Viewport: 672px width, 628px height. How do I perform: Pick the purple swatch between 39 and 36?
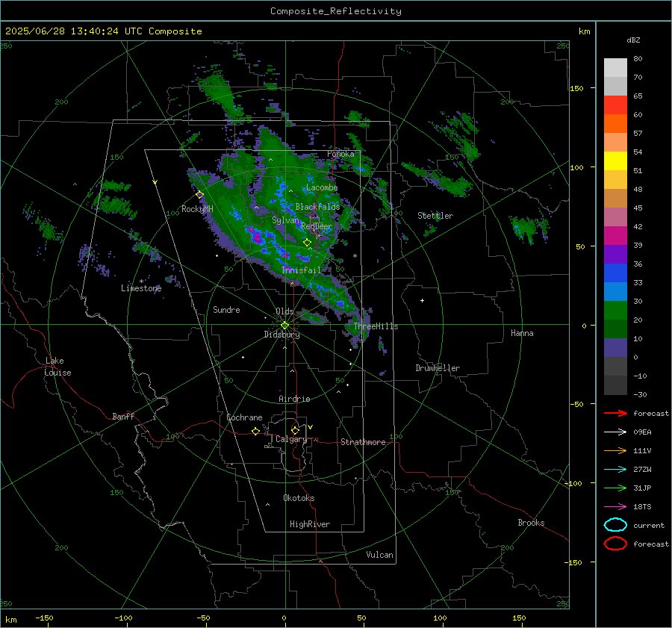click(x=615, y=254)
